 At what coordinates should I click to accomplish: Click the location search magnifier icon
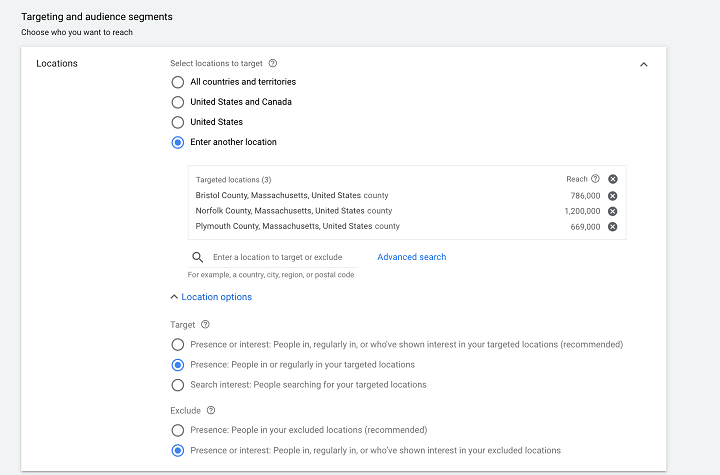[x=198, y=257]
